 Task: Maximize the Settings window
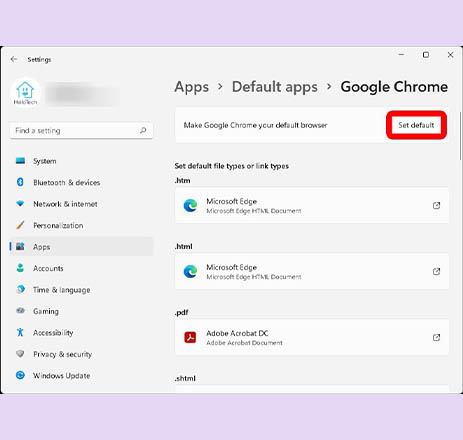[x=426, y=55]
